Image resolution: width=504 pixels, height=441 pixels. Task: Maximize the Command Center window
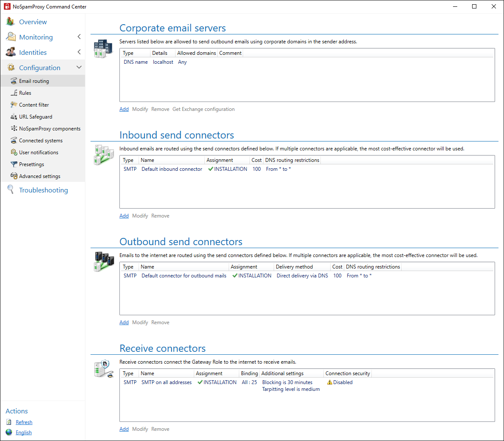(x=474, y=6)
